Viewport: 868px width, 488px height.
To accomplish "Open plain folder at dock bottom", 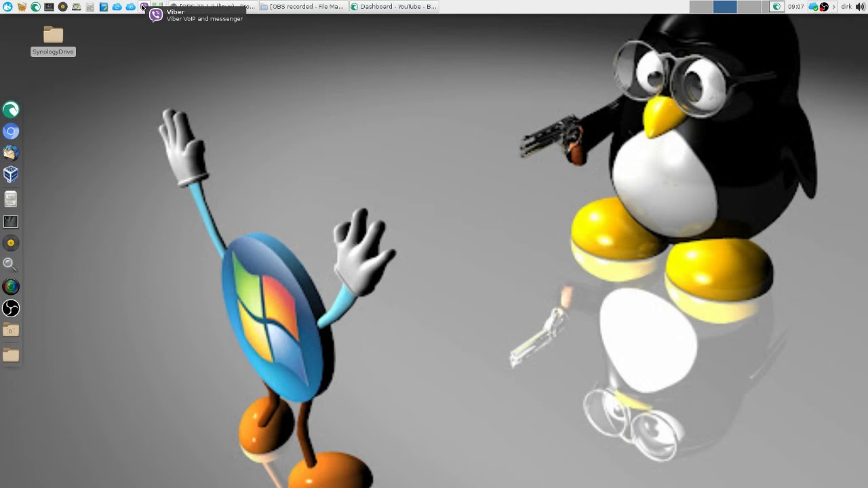I will (11, 354).
